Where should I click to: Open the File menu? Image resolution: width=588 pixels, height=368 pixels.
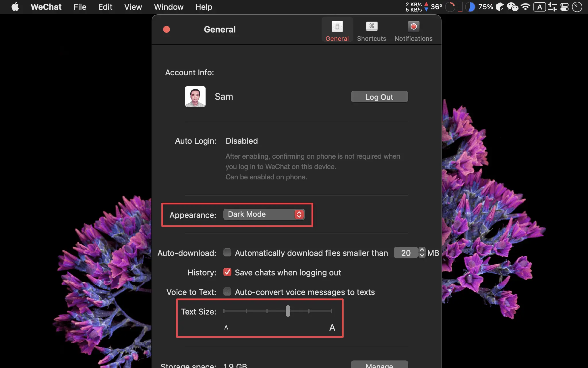click(x=80, y=7)
